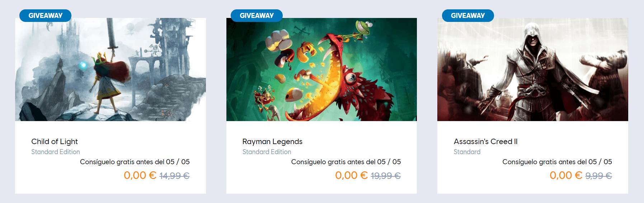Click the 0,00 € price for Rayman Legends

(351, 175)
